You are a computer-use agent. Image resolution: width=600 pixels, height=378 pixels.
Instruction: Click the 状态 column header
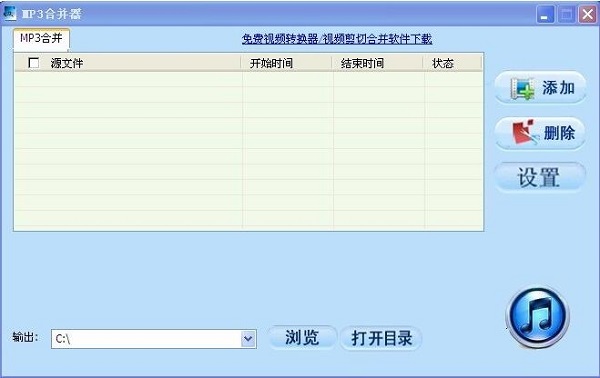point(453,63)
